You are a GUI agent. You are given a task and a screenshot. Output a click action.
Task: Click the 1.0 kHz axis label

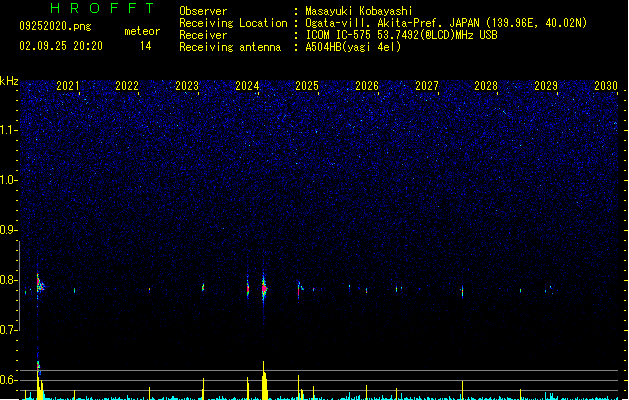tap(8, 180)
